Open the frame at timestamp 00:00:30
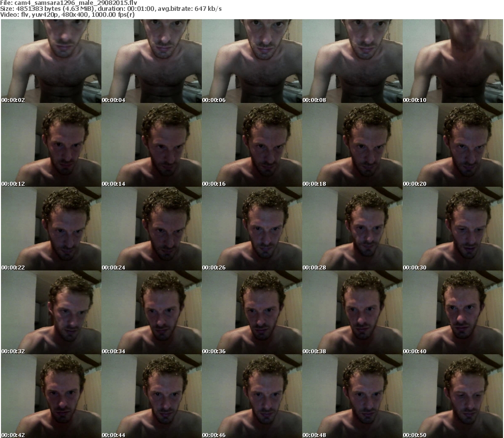 click(x=453, y=229)
